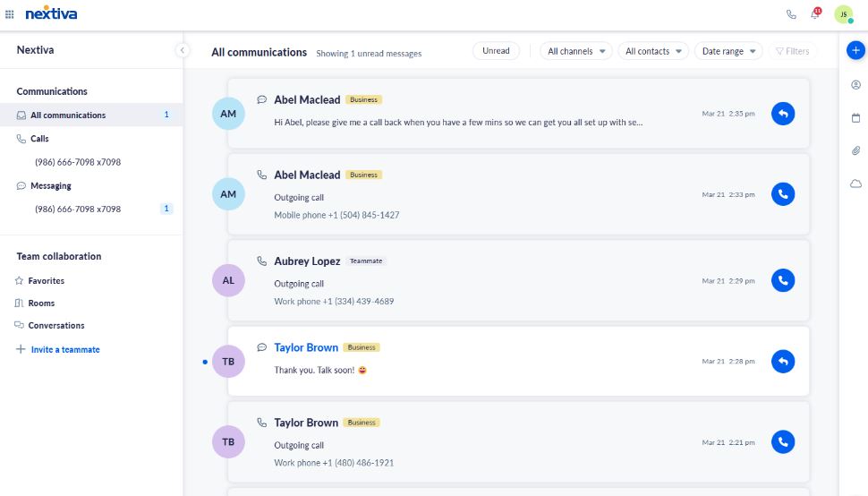Screen dimensions: 868x496
Task: Open the cloud icon in right rail
Action: coord(855,184)
